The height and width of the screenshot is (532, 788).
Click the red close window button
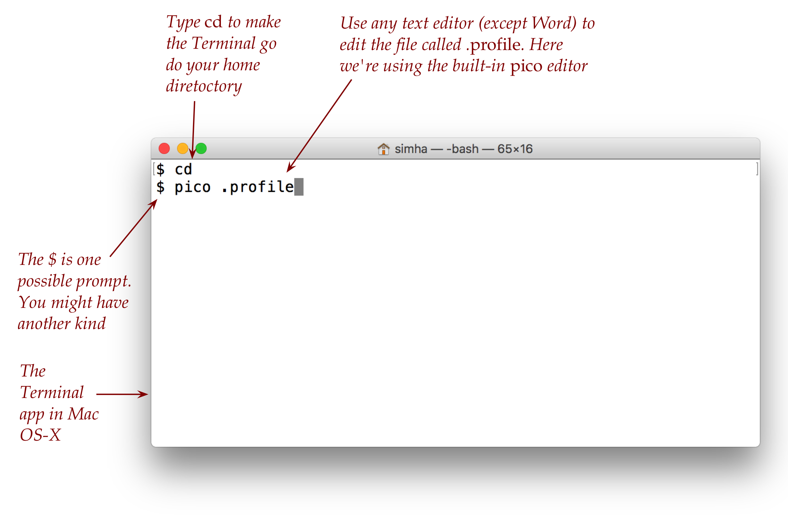[x=164, y=148]
